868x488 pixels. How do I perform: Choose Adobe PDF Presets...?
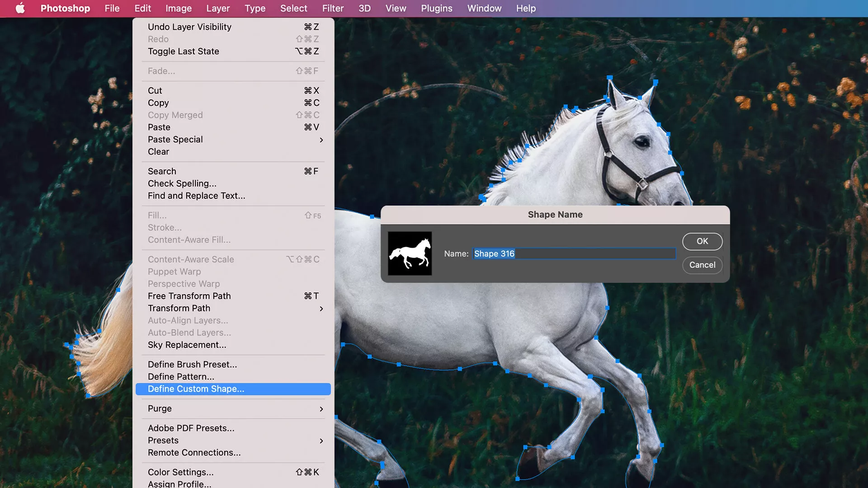pyautogui.click(x=233, y=428)
